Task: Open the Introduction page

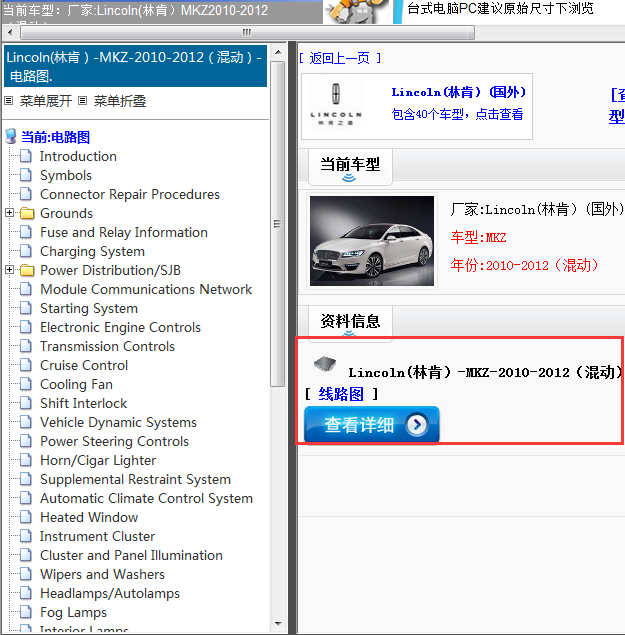Action: (x=78, y=156)
